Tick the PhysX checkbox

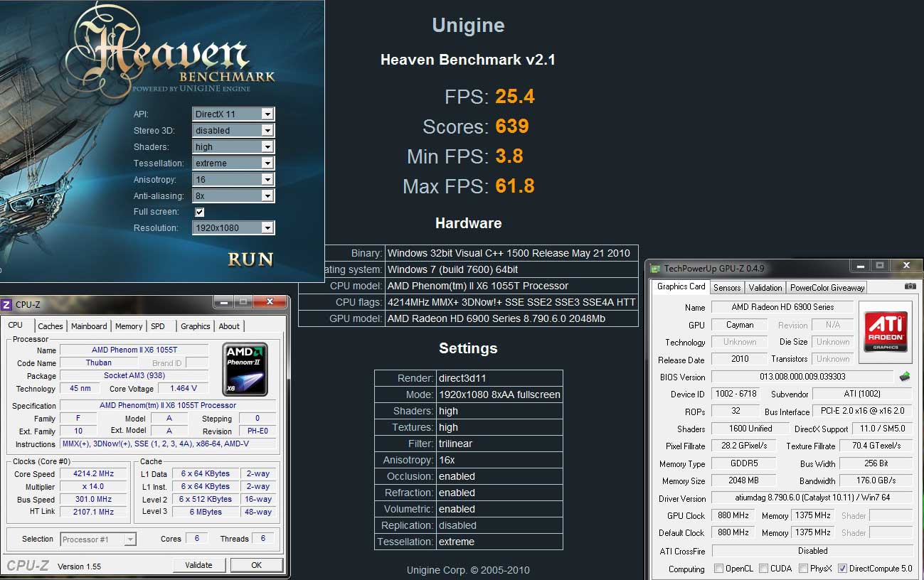click(803, 569)
